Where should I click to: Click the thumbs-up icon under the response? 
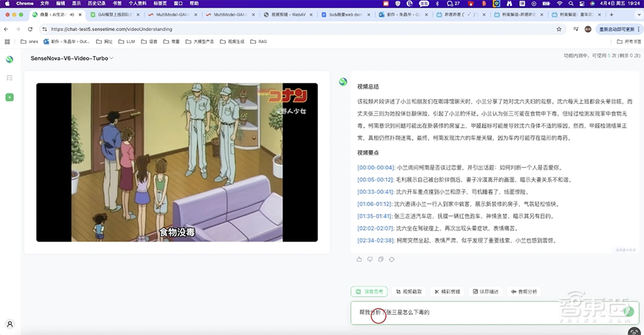click(x=359, y=259)
